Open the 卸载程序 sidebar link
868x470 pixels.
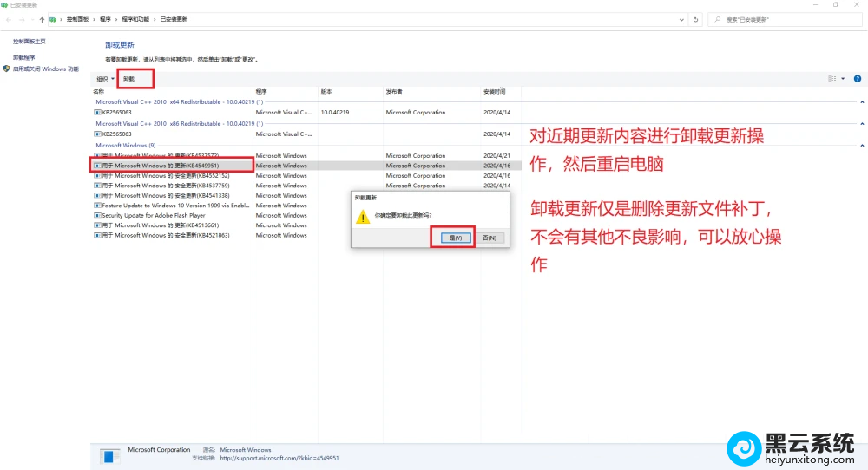tap(23, 57)
